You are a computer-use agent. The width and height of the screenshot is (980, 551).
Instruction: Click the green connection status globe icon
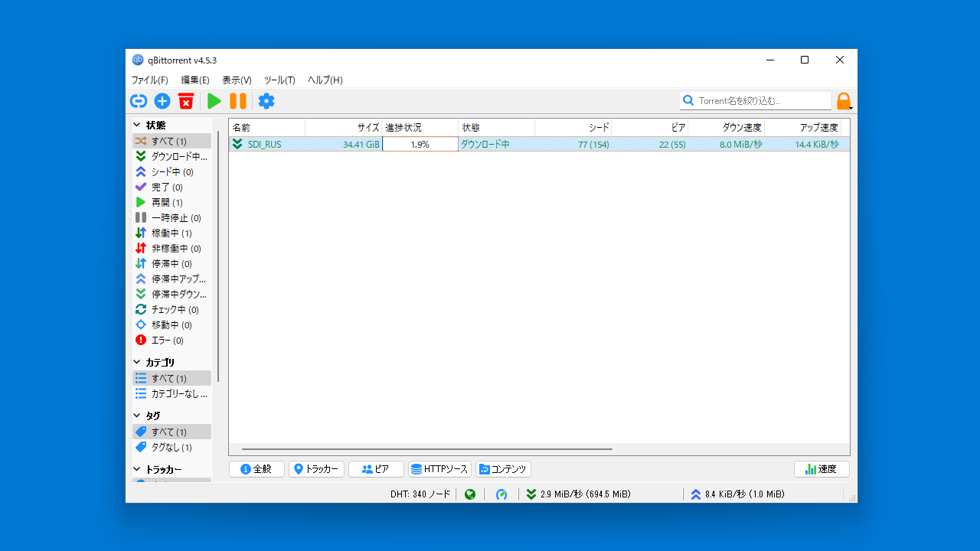(470, 494)
